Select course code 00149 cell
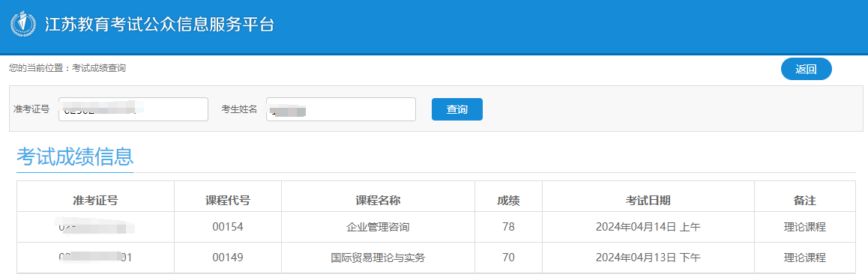868x277 pixels. pyautogui.click(x=228, y=257)
